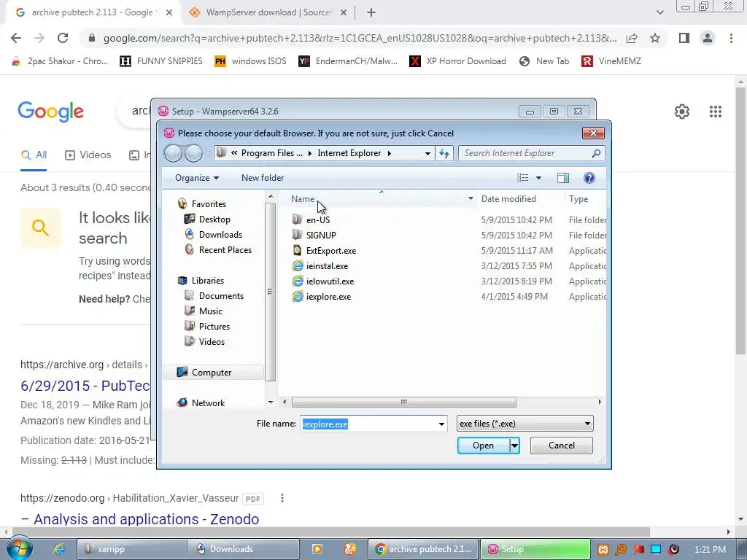Screen dimensions: 747x560
Task: Click Program Files in the breadcrumb path
Action: [271, 153]
